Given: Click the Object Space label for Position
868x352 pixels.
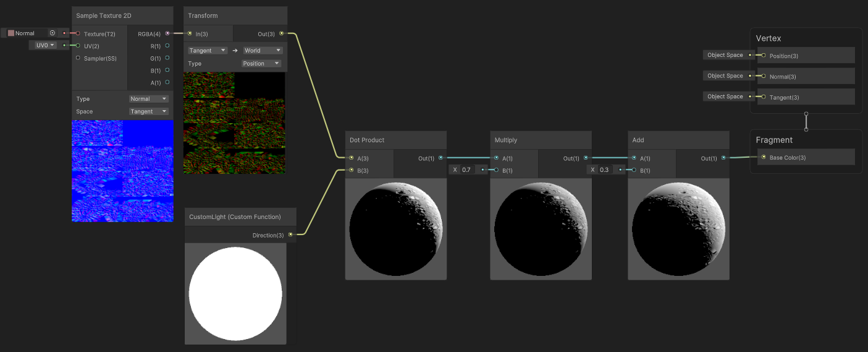Looking at the screenshot, I should pyautogui.click(x=725, y=55).
